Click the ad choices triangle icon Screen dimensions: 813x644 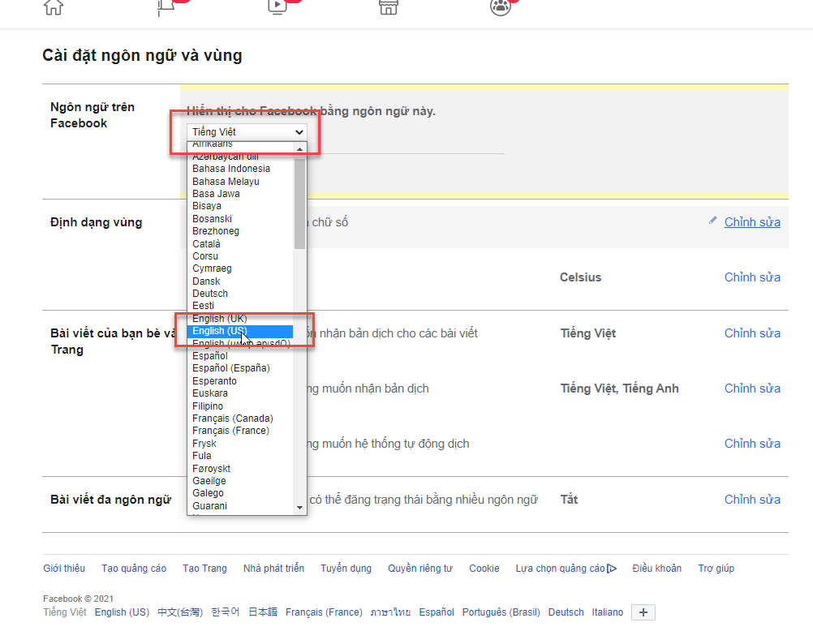pos(612,569)
